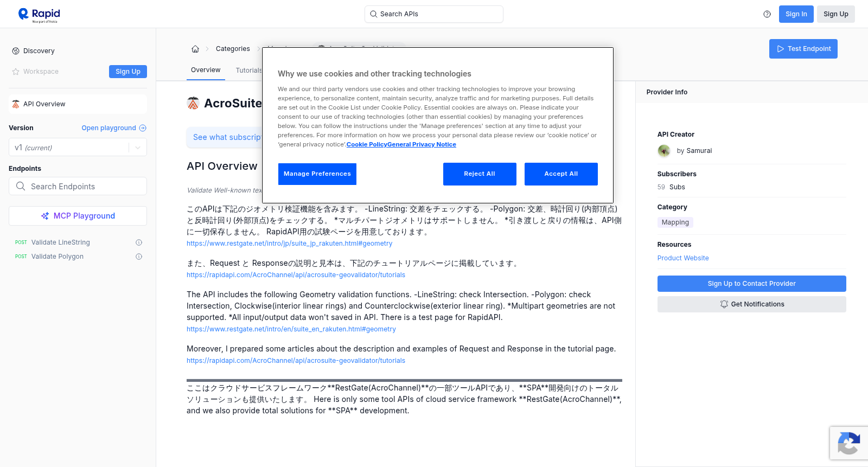868x467 pixels.
Task: Click the Search Endpoints field
Action: click(x=78, y=186)
